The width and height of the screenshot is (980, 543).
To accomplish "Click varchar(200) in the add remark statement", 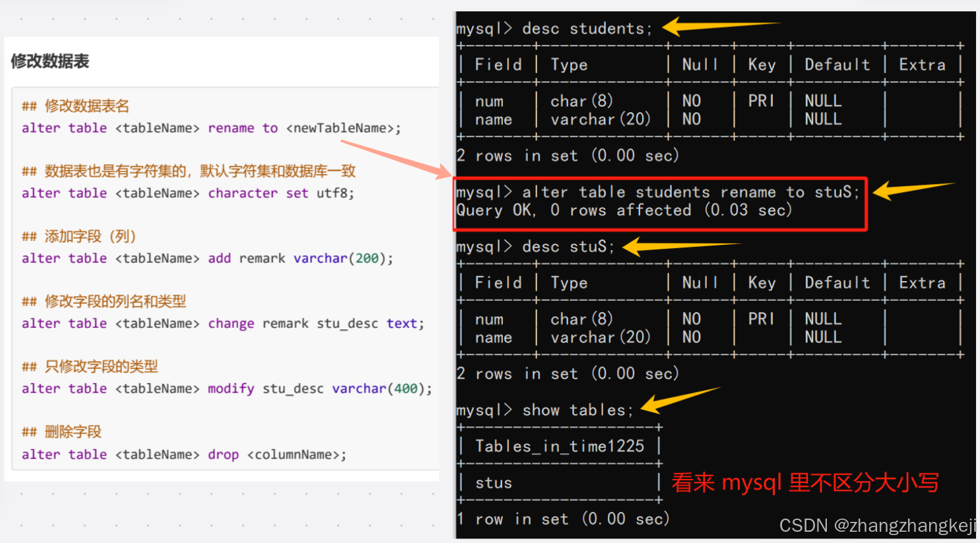I will (340, 259).
